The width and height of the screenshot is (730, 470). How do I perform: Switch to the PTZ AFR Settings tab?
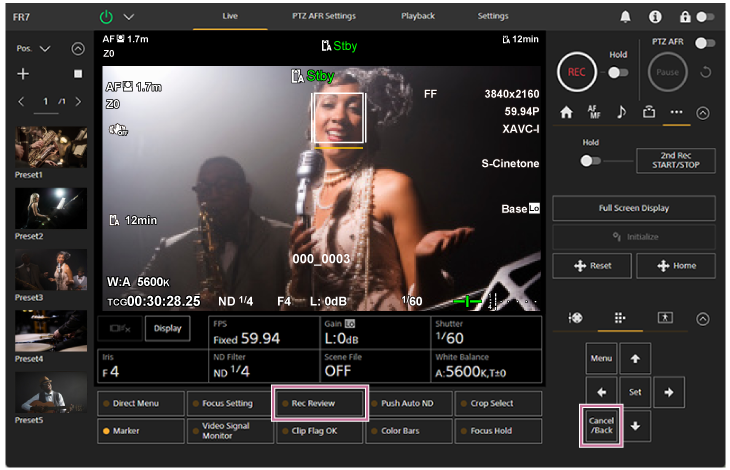click(323, 16)
